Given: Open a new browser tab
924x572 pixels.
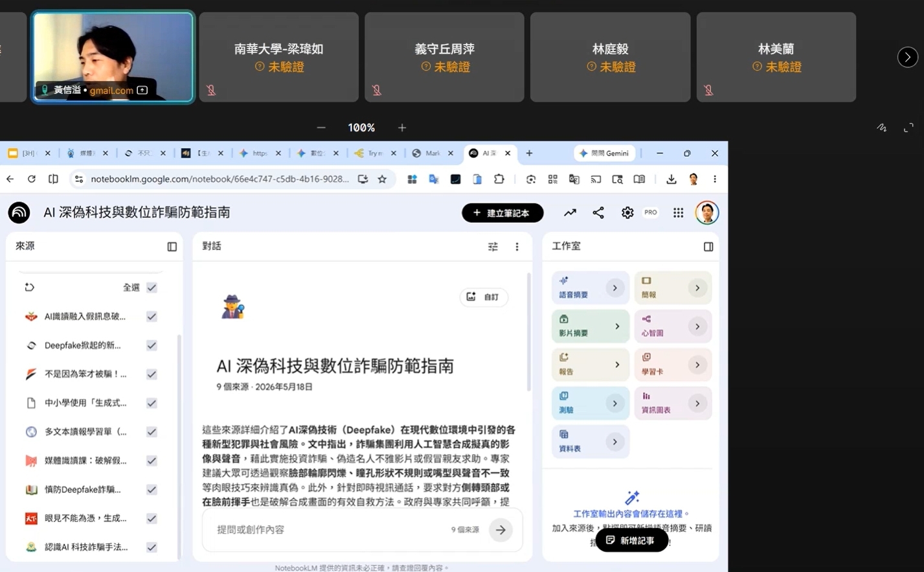Looking at the screenshot, I should pos(529,154).
